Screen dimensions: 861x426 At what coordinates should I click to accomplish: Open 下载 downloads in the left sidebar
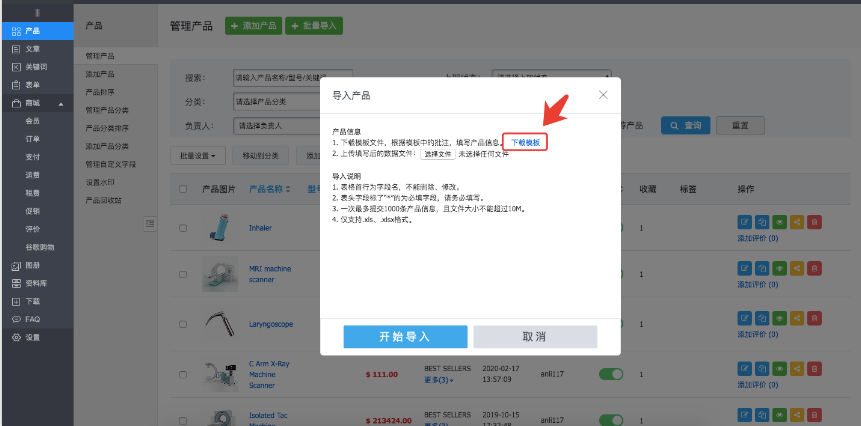pos(32,301)
